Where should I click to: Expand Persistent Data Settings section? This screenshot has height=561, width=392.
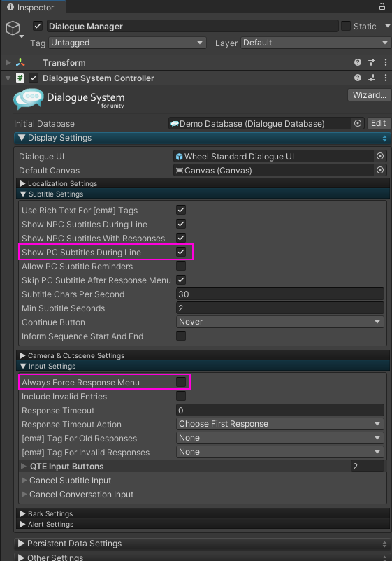(22, 543)
